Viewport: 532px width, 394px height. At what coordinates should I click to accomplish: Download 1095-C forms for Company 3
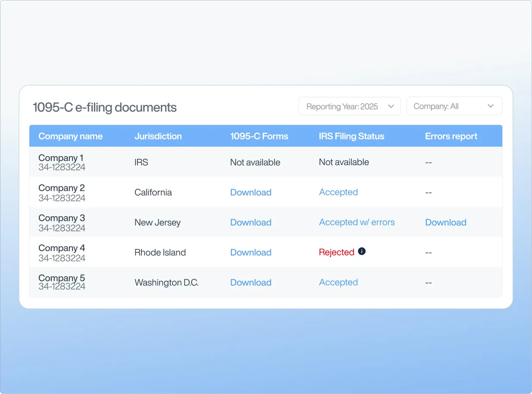[251, 223]
